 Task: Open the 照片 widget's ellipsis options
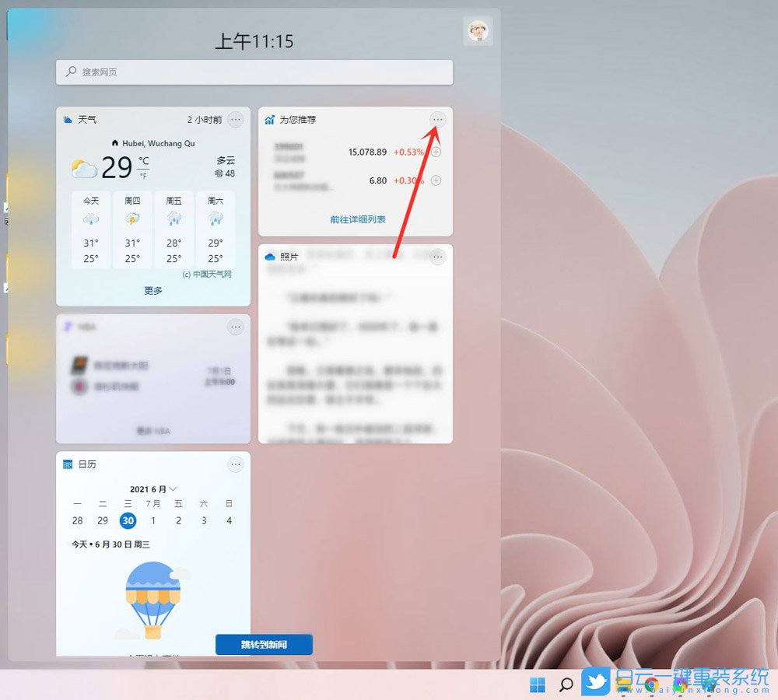tap(437, 257)
